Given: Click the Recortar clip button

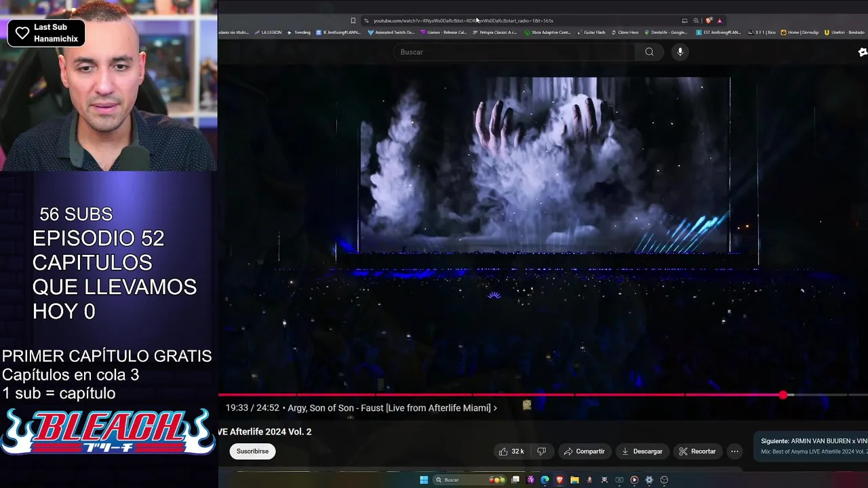Looking at the screenshot, I should 697,451.
